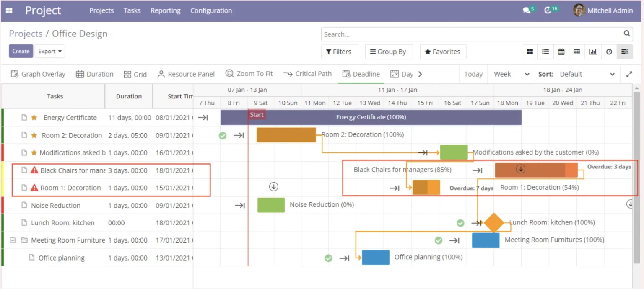Switch to Graph view icon
644x289 pixels.
click(593, 52)
